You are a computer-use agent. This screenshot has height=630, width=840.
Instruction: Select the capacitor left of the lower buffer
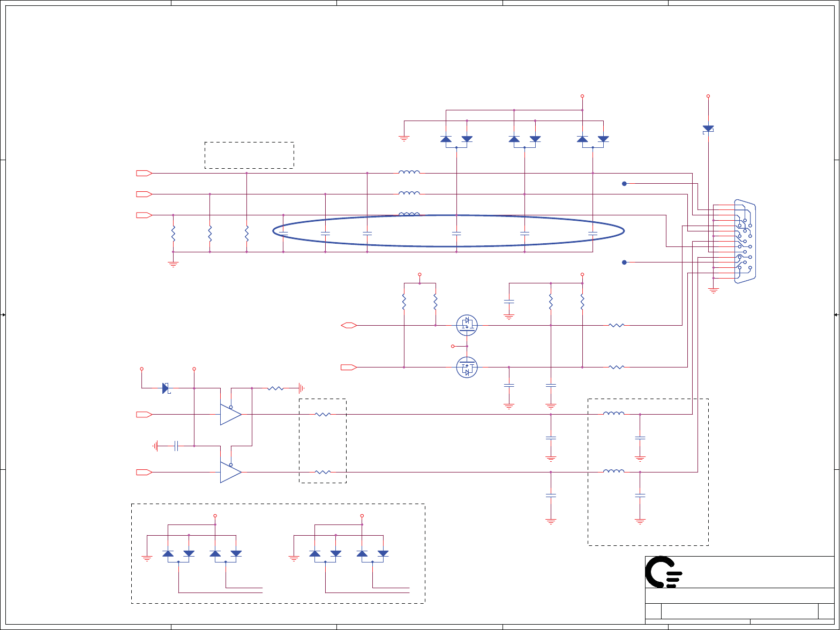pos(176,445)
